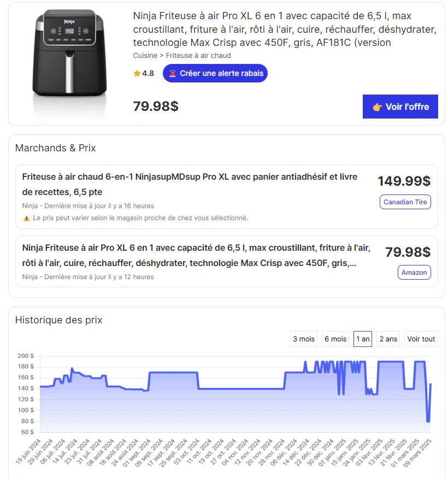Open the Amazon offer title for 79.98$

click(196, 255)
